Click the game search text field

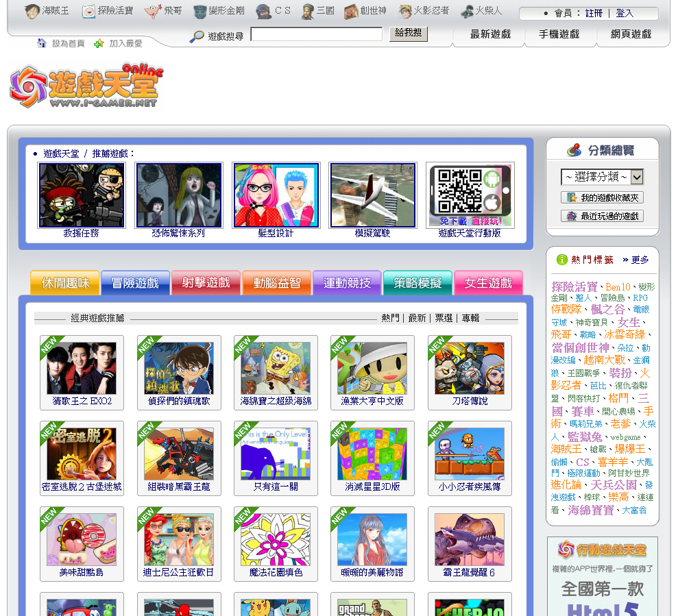[317, 34]
